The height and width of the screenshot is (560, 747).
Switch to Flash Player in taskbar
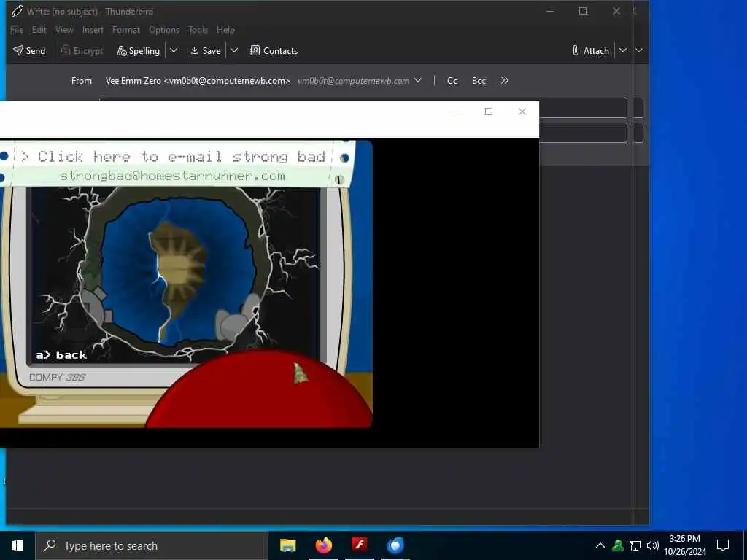[360, 545]
